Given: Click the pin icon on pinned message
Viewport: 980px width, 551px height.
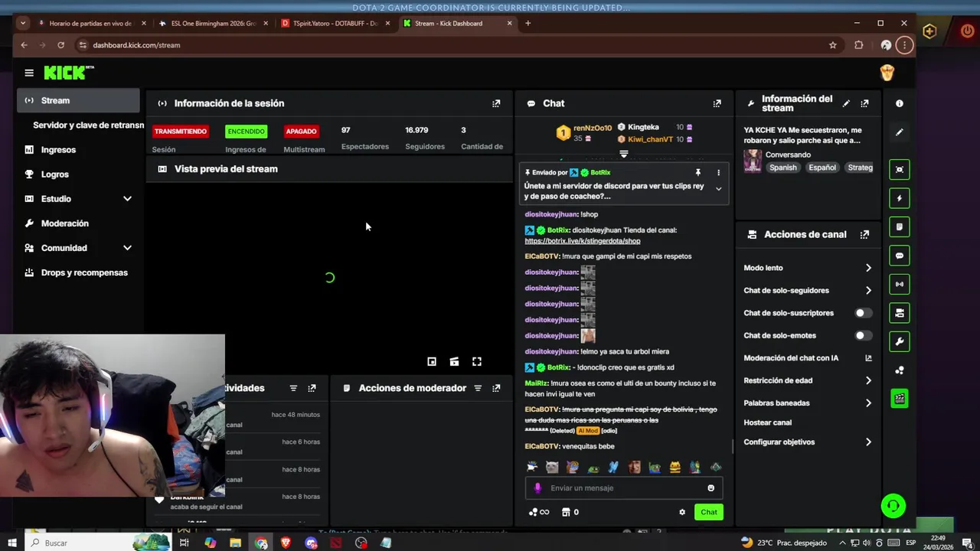Looking at the screenshot, I should [x=697, y=173].
